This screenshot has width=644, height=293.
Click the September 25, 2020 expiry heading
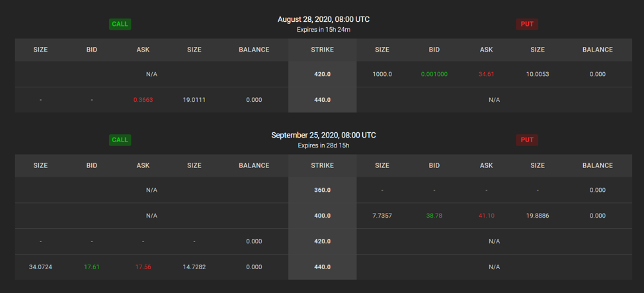(323, 135)
